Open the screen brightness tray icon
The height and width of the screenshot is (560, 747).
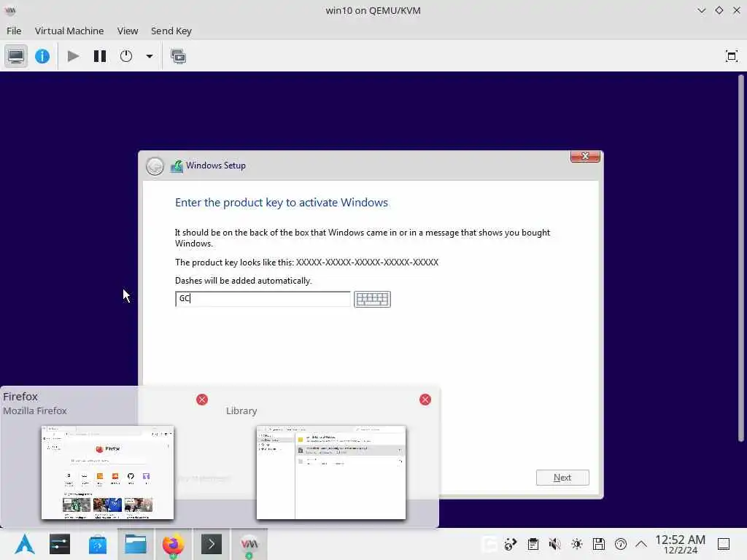[577, 544]
